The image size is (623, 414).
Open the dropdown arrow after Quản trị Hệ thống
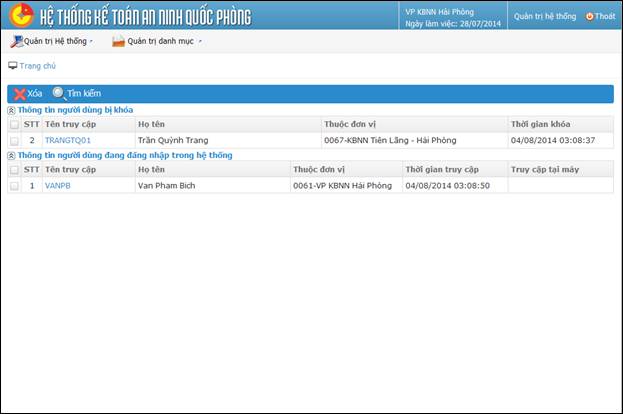point(91,41)
